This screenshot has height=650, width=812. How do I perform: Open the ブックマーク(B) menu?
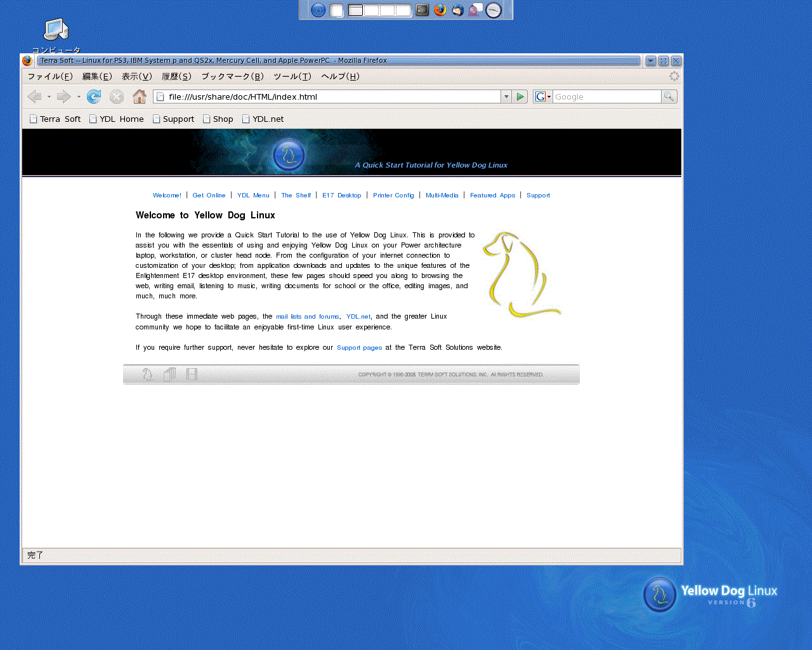tap(232, 76)
